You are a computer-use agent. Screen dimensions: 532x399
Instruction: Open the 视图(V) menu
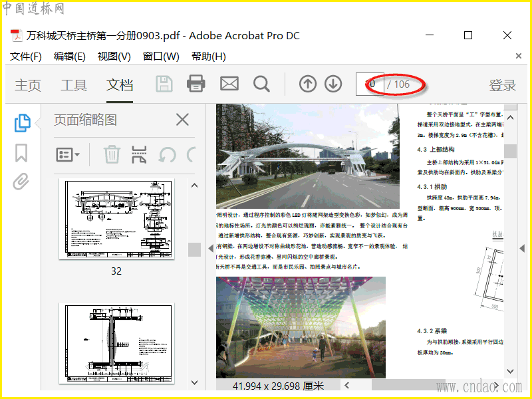114,57
